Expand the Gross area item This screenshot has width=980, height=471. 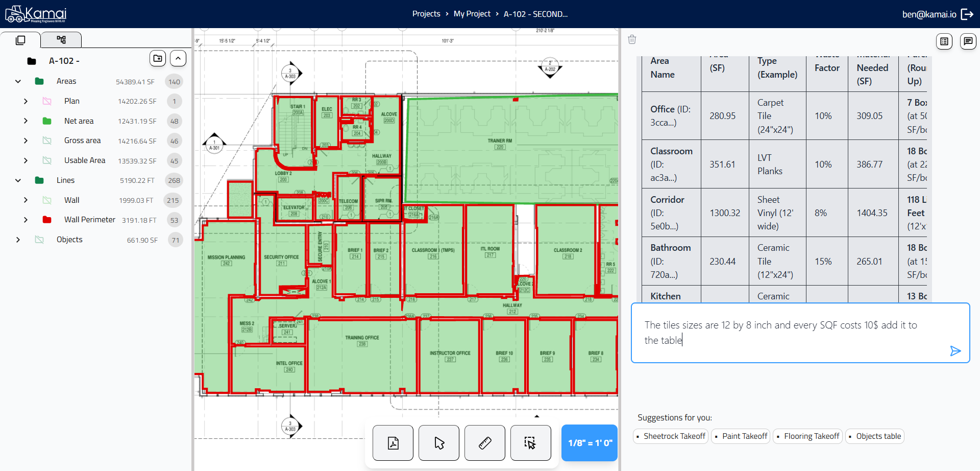[x=26, y=140]
